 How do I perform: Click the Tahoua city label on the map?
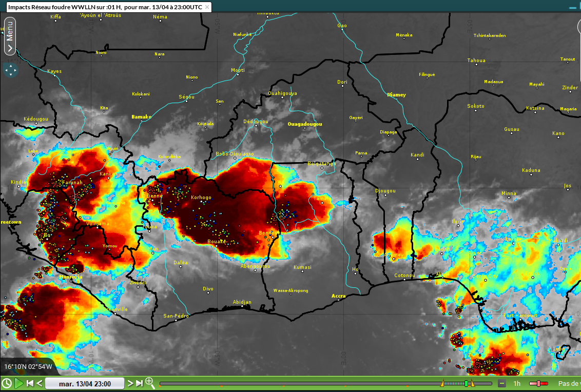coord(476,61)
